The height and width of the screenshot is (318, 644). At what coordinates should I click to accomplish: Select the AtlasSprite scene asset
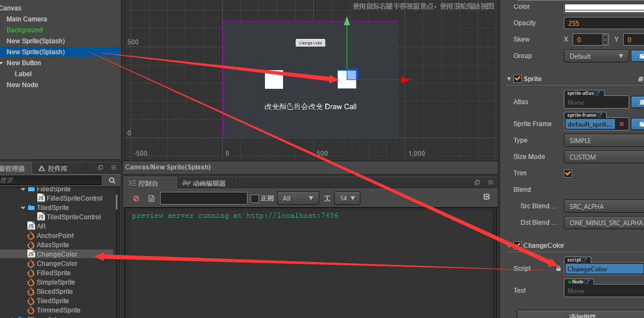click(x=48, y=245)
